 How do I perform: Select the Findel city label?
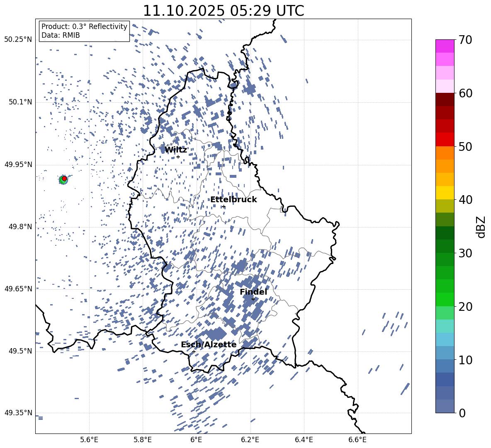(x=254, y=292)
